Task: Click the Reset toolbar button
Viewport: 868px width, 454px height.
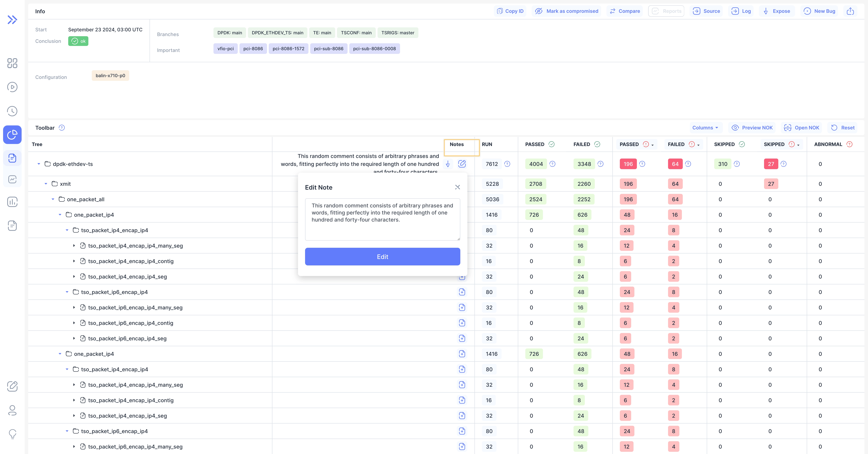Action: (843, 127)
